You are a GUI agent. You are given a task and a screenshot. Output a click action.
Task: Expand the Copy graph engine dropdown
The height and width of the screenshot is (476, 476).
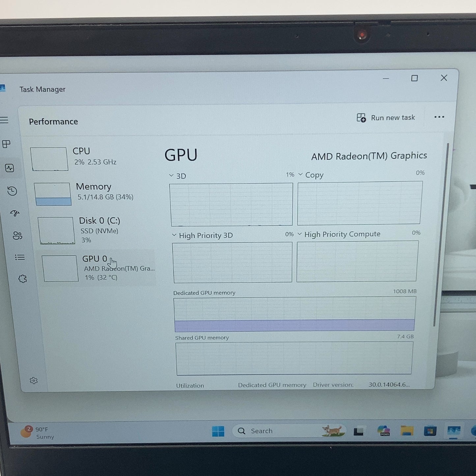pyautogui.click(x=300, y=174)
